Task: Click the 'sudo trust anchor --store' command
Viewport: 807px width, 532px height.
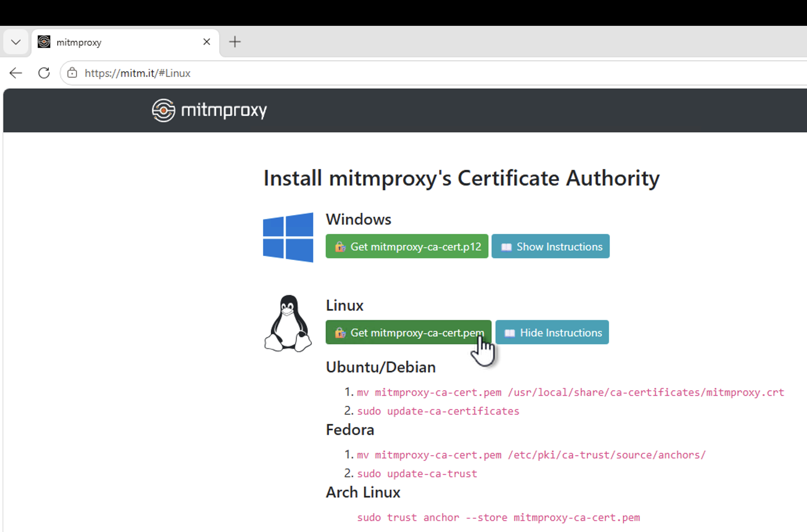Action: [x=499, y=518]
